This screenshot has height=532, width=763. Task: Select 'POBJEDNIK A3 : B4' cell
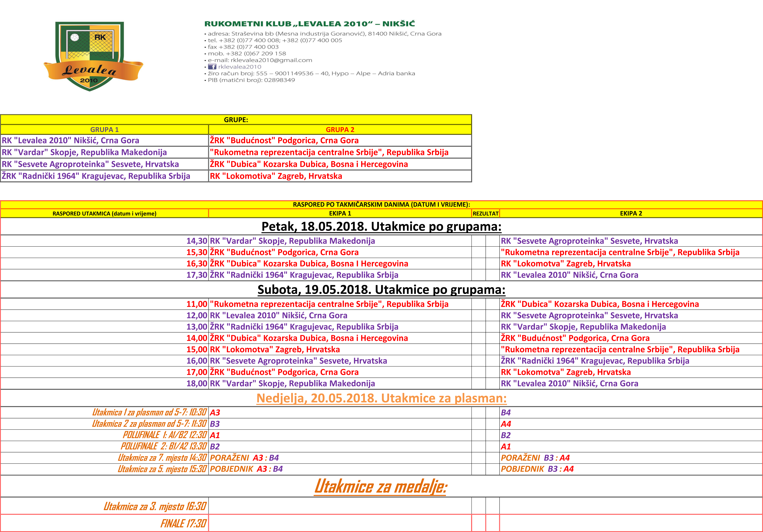click(x=246, y=469)
